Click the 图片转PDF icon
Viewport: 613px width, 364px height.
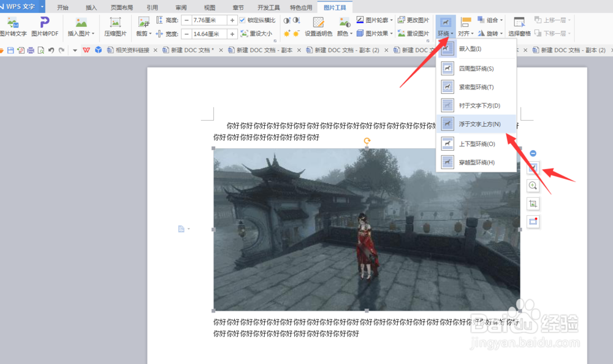pyautogui.click(x=45, y=22)
